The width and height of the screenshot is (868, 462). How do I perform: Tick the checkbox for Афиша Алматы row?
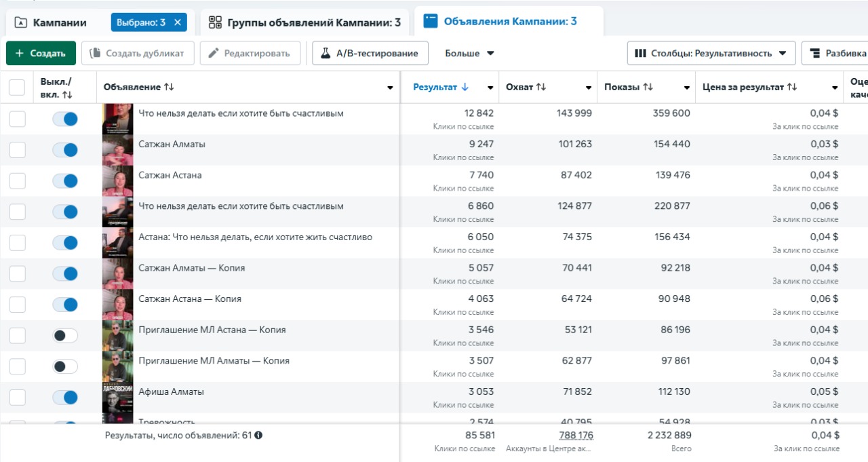point(18,398)
